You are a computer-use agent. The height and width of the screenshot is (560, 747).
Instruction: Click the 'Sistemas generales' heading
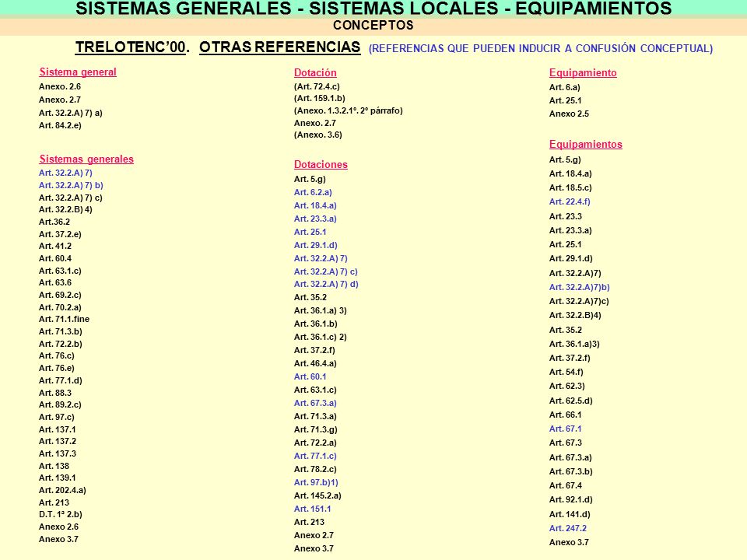(86, 159)
